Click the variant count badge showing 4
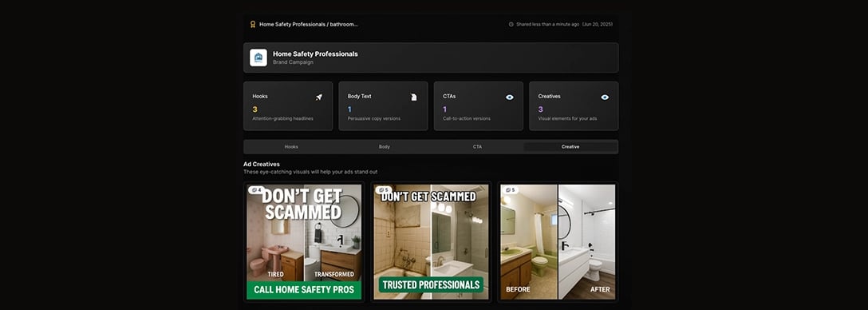Screen dimensions: 868x310 [256, 189]
